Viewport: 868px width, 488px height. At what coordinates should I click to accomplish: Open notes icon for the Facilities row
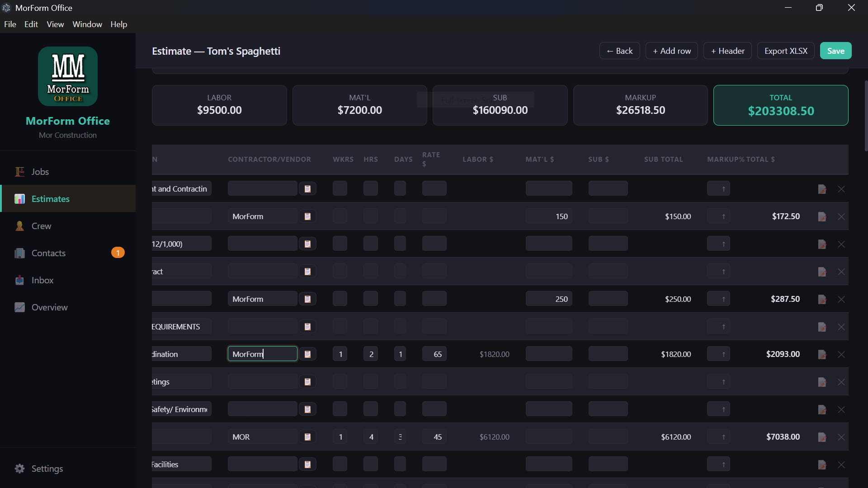coord(822,465)
